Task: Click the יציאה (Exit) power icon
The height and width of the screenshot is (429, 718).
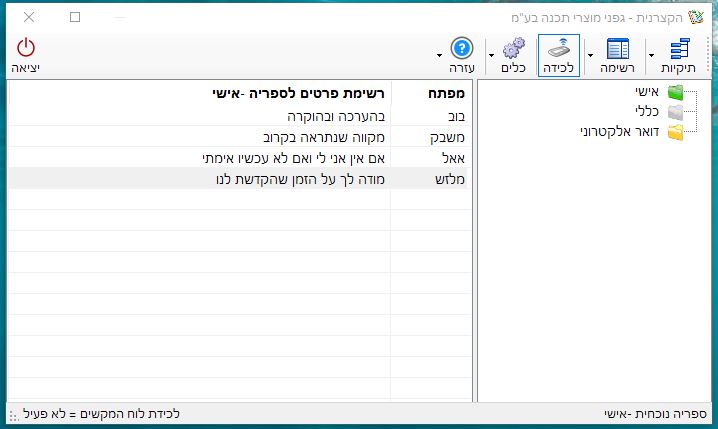Action: tap(25, 50)
